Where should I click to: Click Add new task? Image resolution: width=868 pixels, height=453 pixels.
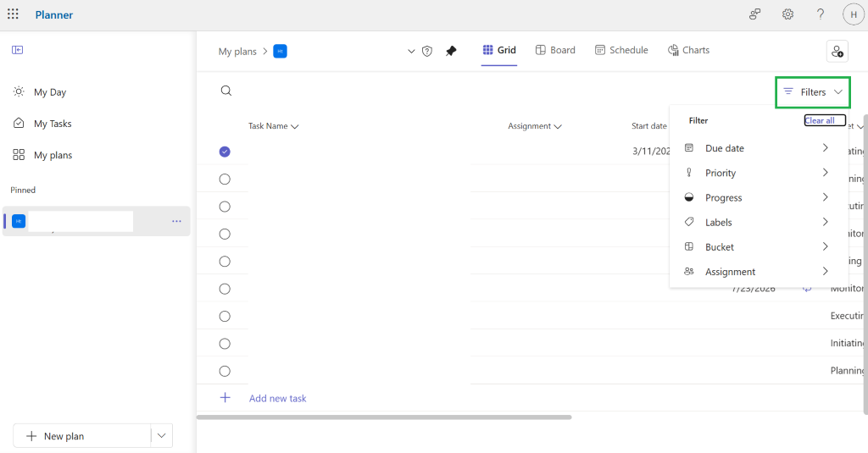coord(277,398)
